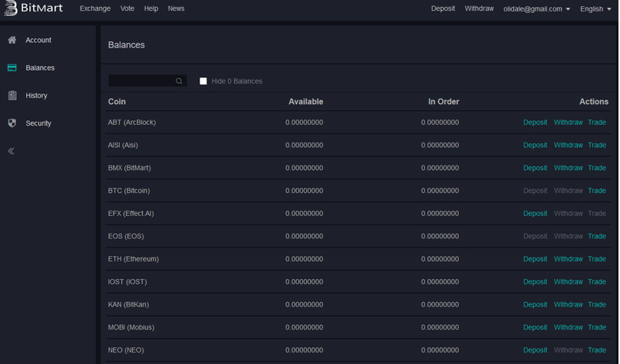
Task: Toggle the Hide 0 Balances checkbox
Action: pos(203,81)
